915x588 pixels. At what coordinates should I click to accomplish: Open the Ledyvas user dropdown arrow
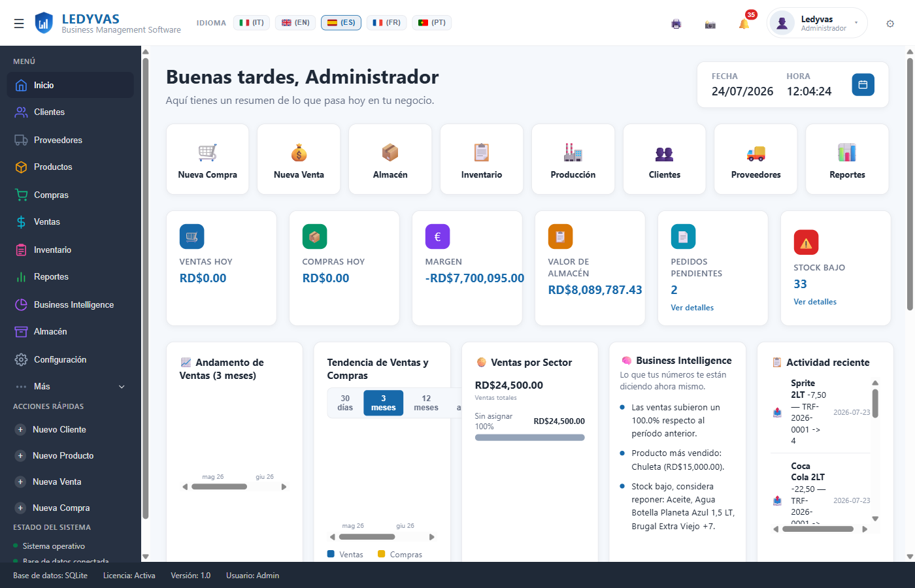(856, 23)
